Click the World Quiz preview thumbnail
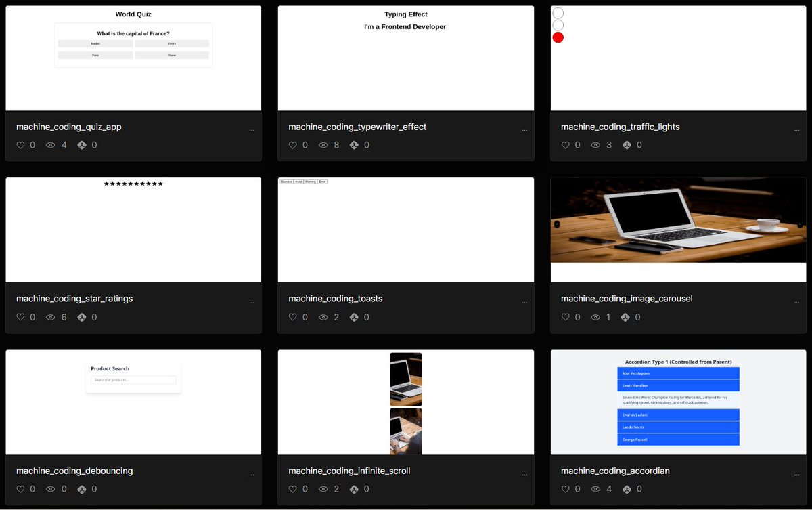812x510 pixels. tap(133, 58)
